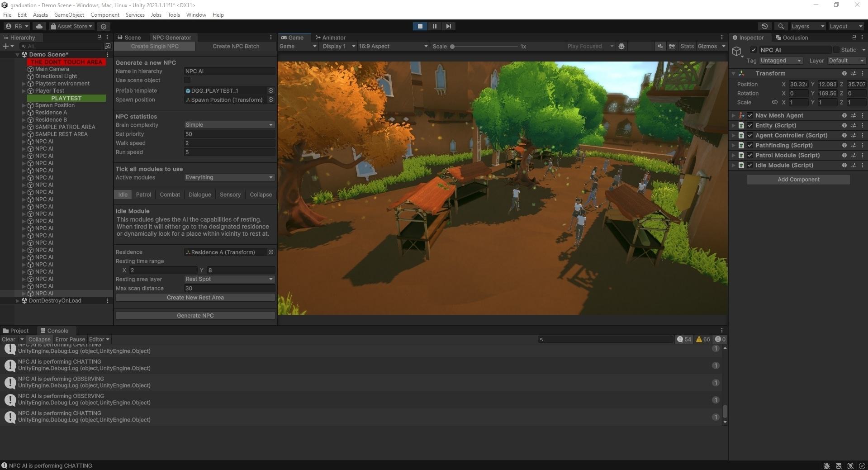Viewport: 868px width, 470px height.
Task: Click the Step frame forward button
Action: [x=448, y=26]
